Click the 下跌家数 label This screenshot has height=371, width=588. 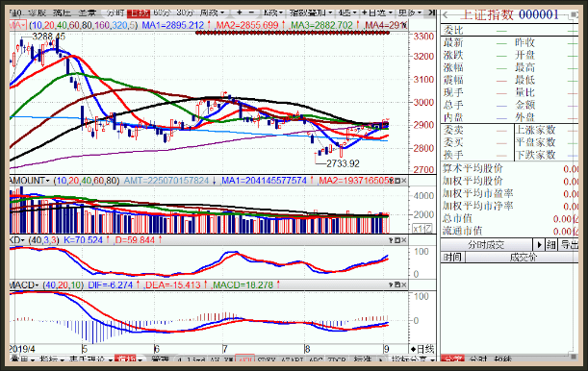535,155
